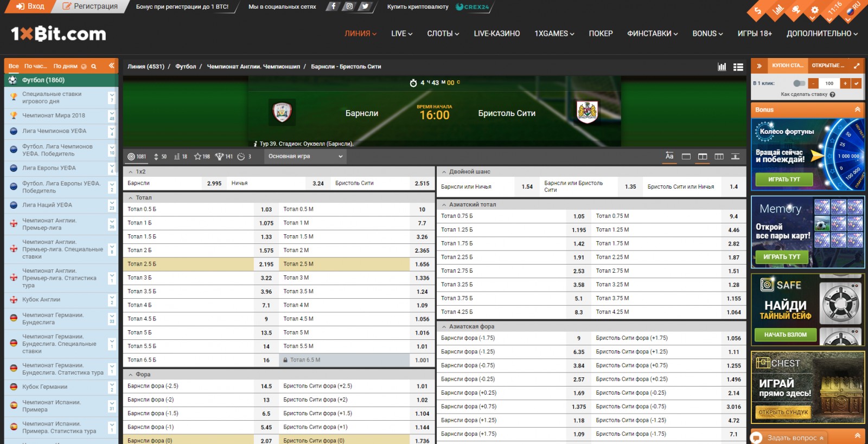The image size is (868, 444).
Task: Select two-column market layout
Action: pyautogui.click(x=703, y=156)
